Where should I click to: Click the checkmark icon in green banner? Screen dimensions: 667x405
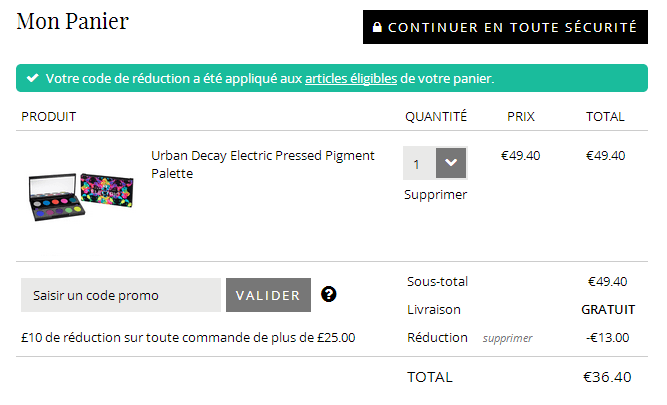(x=32, y=78)
